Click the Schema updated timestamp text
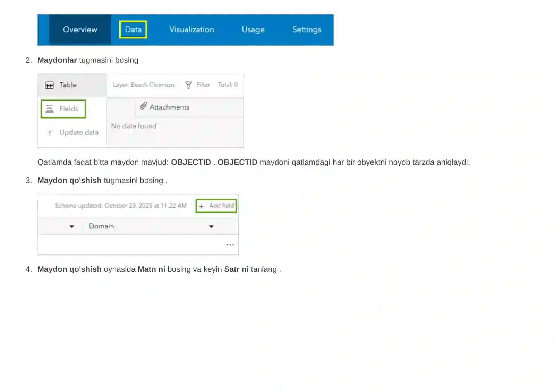555x392 pixels. click(x=121, y=206)
